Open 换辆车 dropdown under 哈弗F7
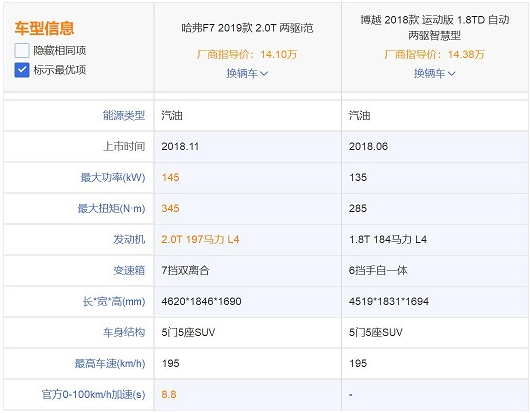Image resolution: width=531 pixels, height=413 pixels. [x=247, y=73]
